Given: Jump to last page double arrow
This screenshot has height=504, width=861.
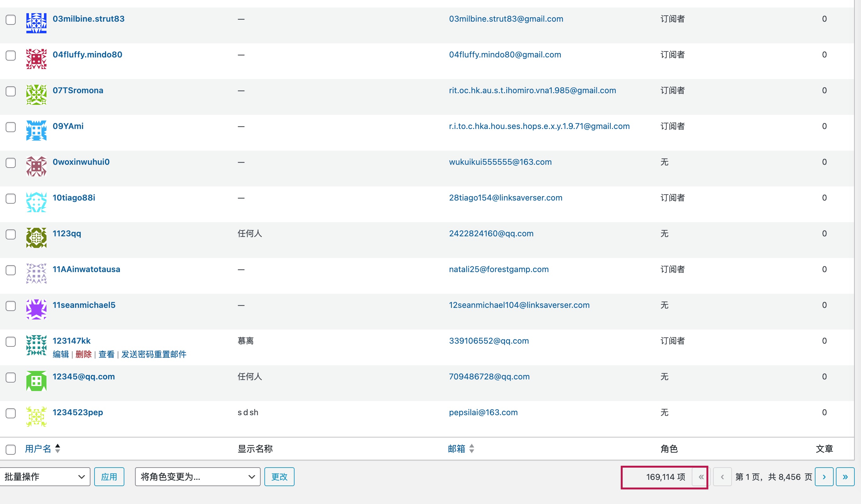Looking at the screenshot, I should click(x=845, y=477).
